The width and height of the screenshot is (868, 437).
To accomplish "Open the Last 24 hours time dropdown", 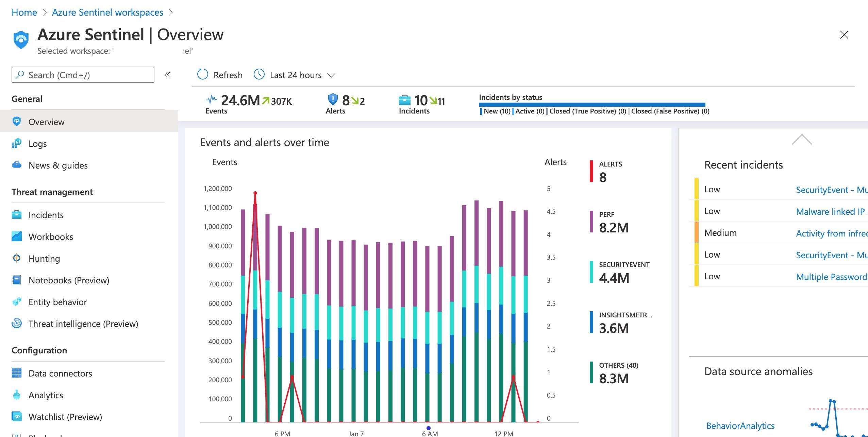I will [295, 75].
